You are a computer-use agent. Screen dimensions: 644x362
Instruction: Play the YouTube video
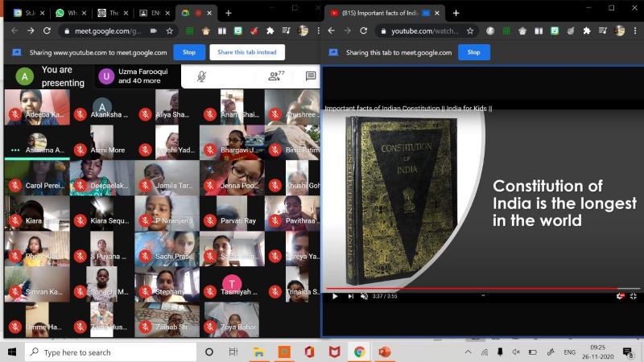pyautogui.click(x=335, y=296)
